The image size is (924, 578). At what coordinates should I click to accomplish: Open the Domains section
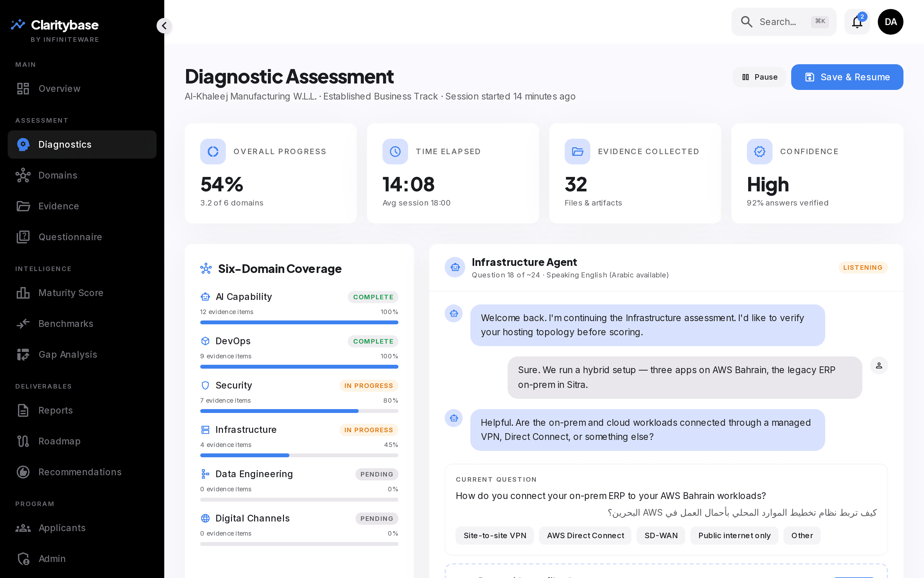click(x=82, y=175)
